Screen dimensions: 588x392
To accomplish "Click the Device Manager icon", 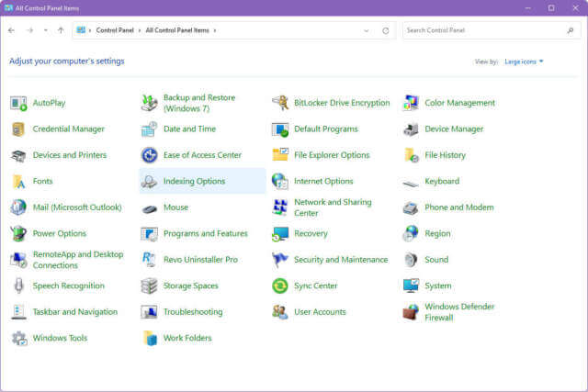I will pyautogui.click(x=411, y=129).
